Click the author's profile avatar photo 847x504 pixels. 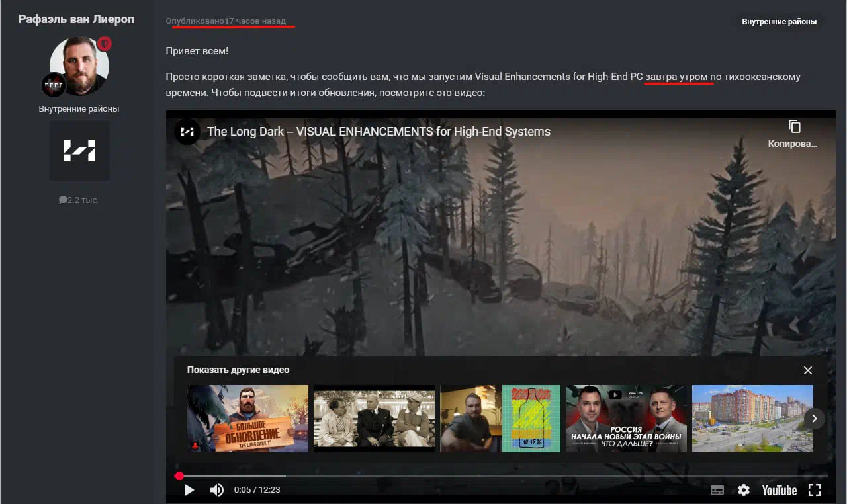coord(79,65)
